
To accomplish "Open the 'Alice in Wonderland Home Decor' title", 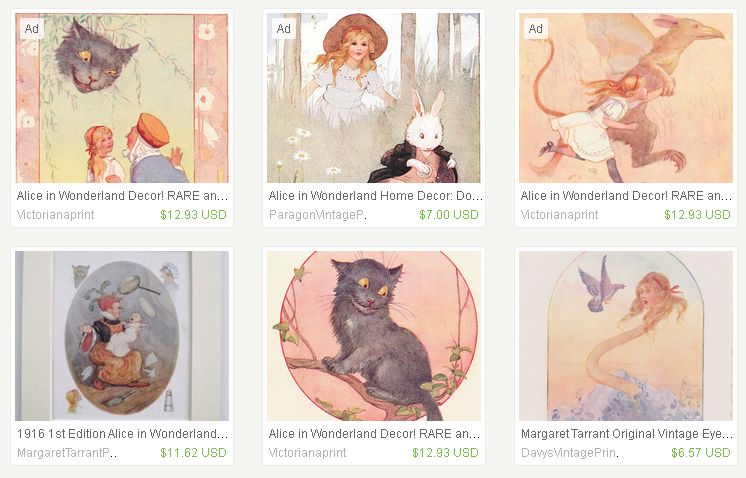I will tap(375, 196).
